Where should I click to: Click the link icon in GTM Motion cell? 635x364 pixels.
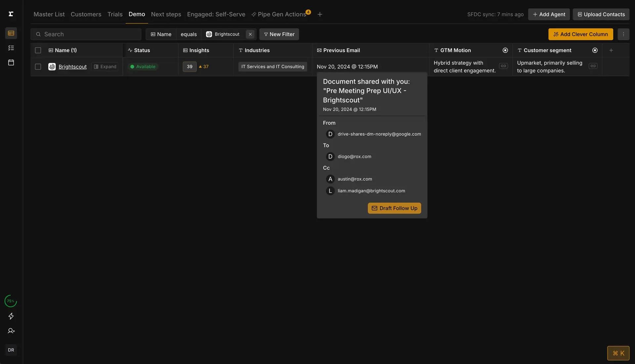503,66
